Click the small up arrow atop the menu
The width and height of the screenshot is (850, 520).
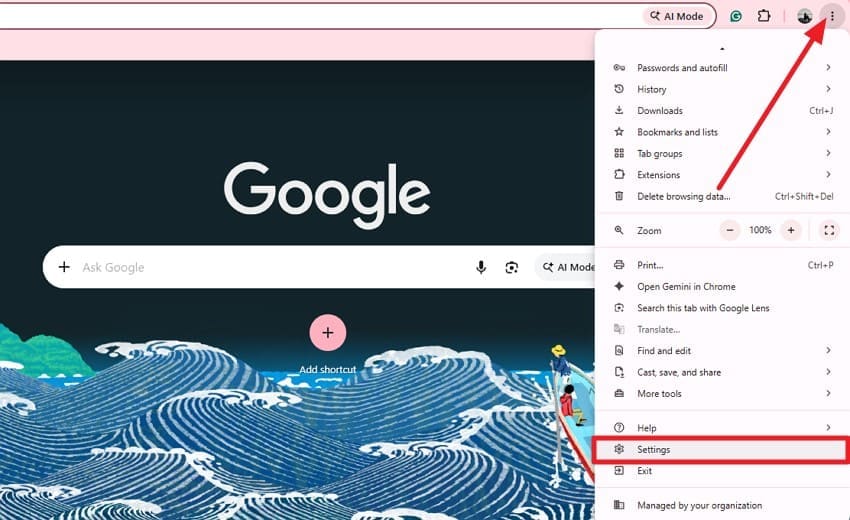click(x=722, y=49)
